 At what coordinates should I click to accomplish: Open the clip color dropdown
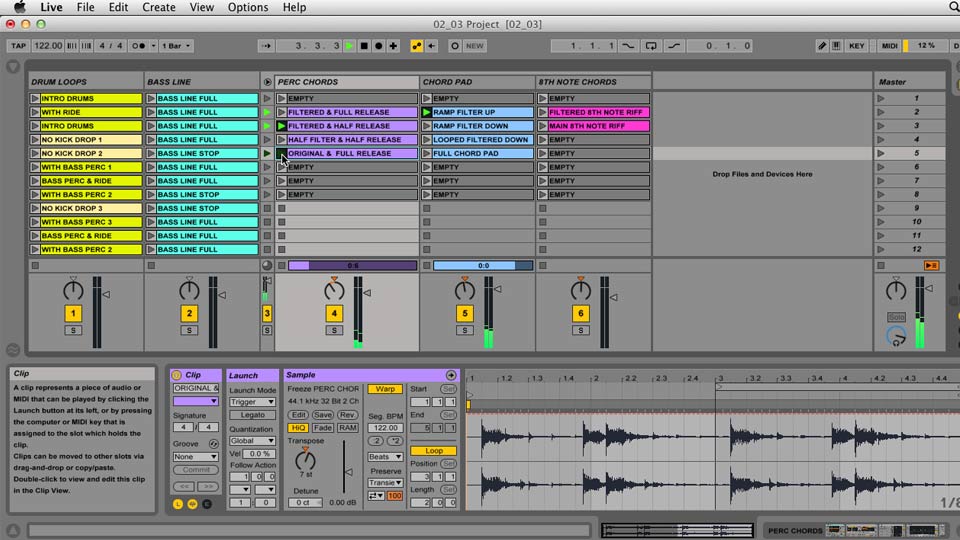pos(195,402)
